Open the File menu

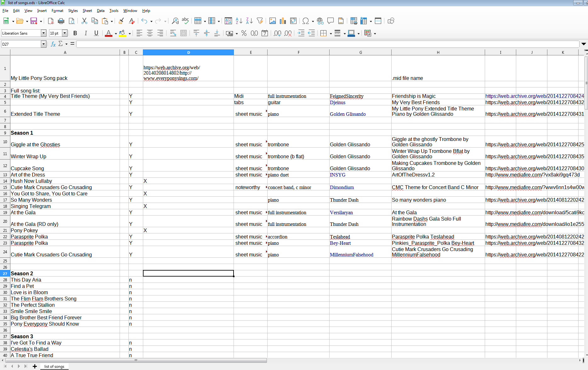point(5,11)
